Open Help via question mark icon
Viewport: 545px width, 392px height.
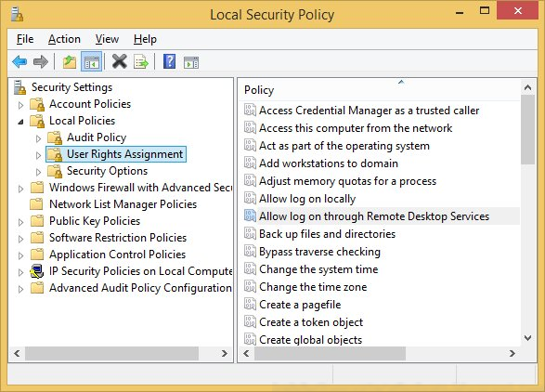(169, 62)
